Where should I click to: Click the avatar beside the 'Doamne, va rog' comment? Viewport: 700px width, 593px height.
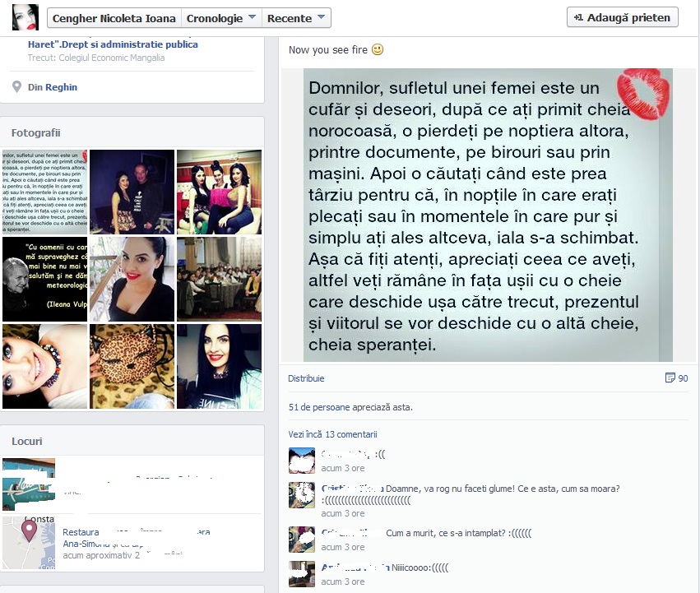coord(302,495)
